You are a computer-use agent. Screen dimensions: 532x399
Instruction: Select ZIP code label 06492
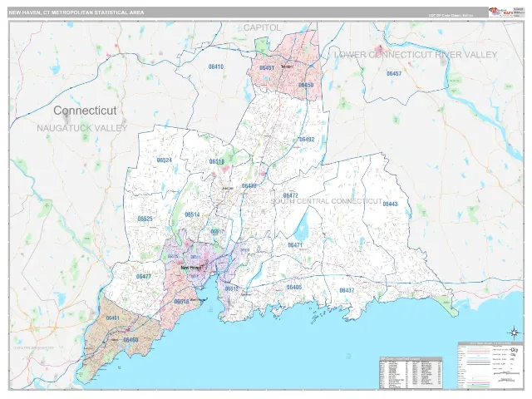(307, 140)
